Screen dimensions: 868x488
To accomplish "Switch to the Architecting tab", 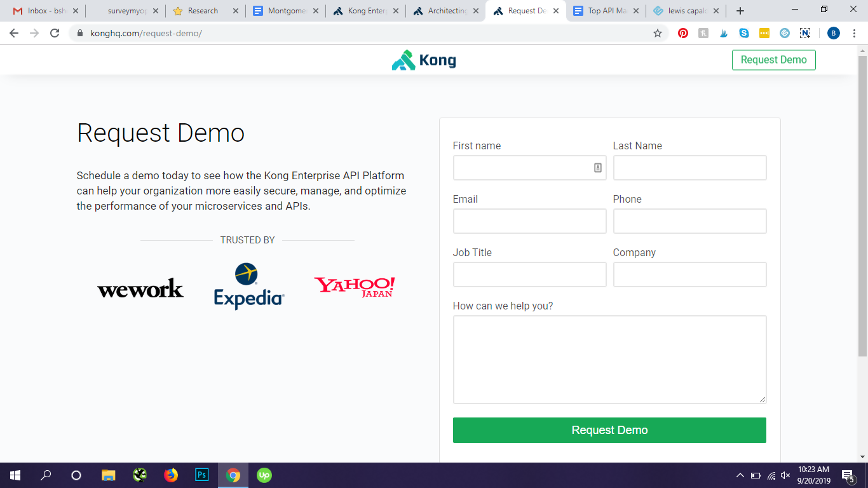I will [x=445, y=11].
